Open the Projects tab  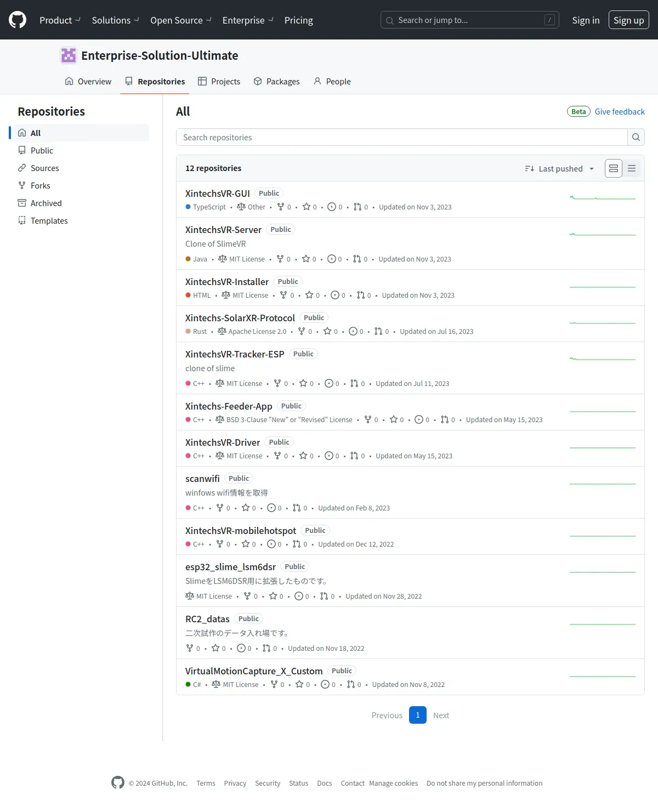tap(219, 81)
